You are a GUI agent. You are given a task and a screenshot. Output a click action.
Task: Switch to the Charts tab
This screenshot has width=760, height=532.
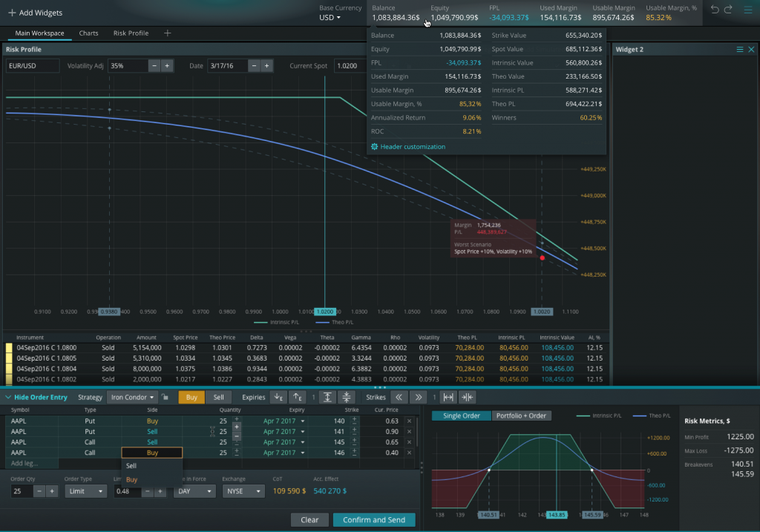click(90, 33)
